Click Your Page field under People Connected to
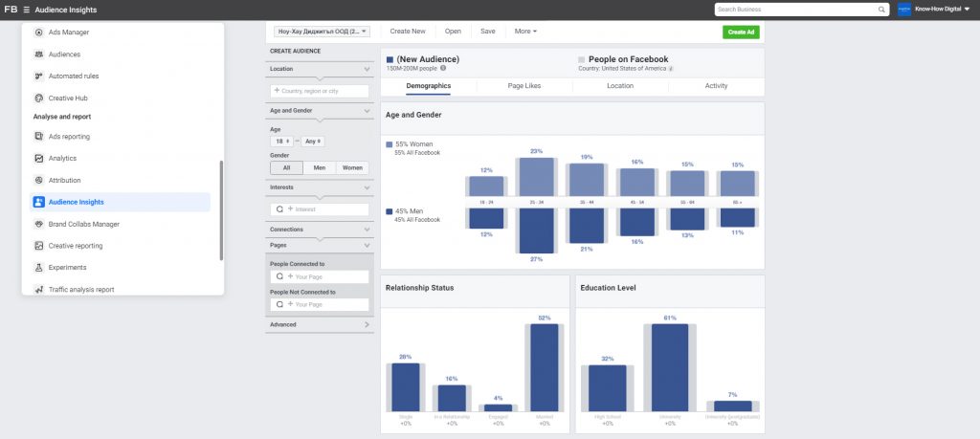The height and width of the screenshot is (439, 980). (x=320, y=276)
